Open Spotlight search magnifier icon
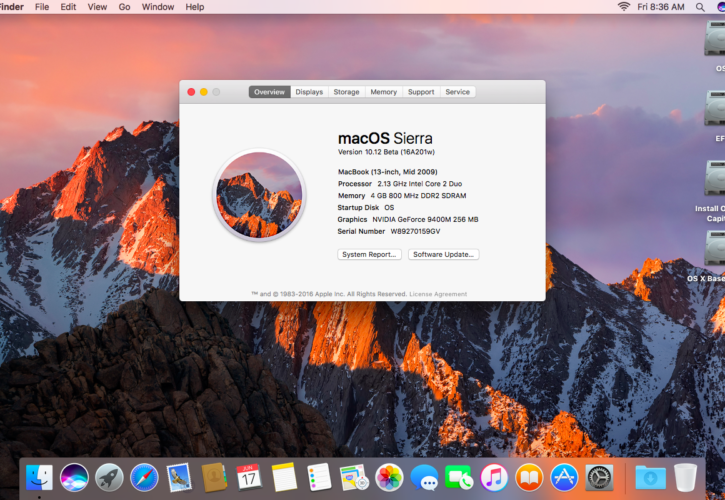Screen dimensions: 725x500 700,7
